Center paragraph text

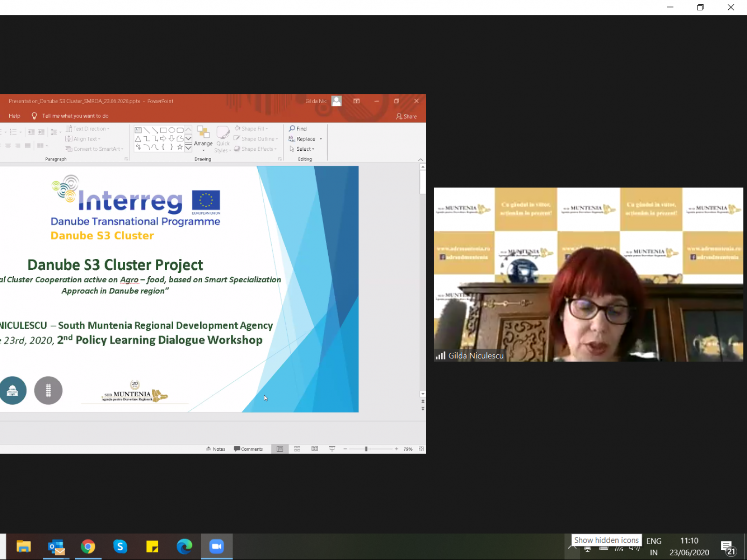8,146
